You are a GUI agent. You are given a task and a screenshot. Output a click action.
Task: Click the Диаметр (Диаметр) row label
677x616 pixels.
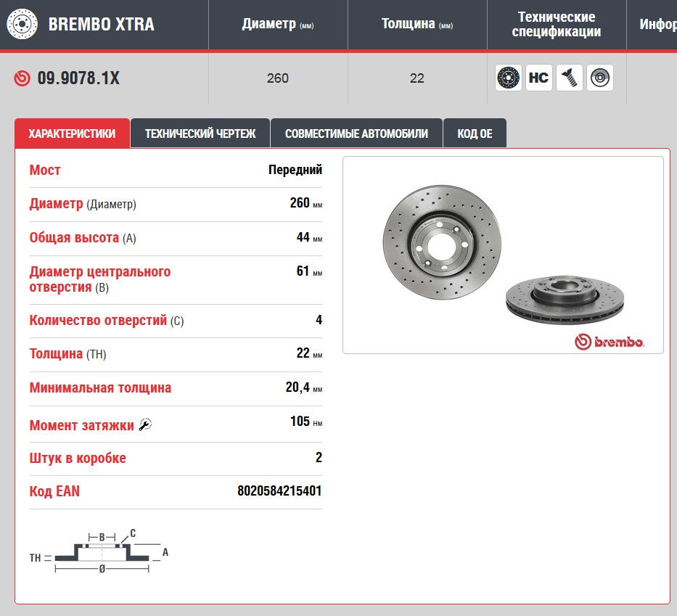83,204
